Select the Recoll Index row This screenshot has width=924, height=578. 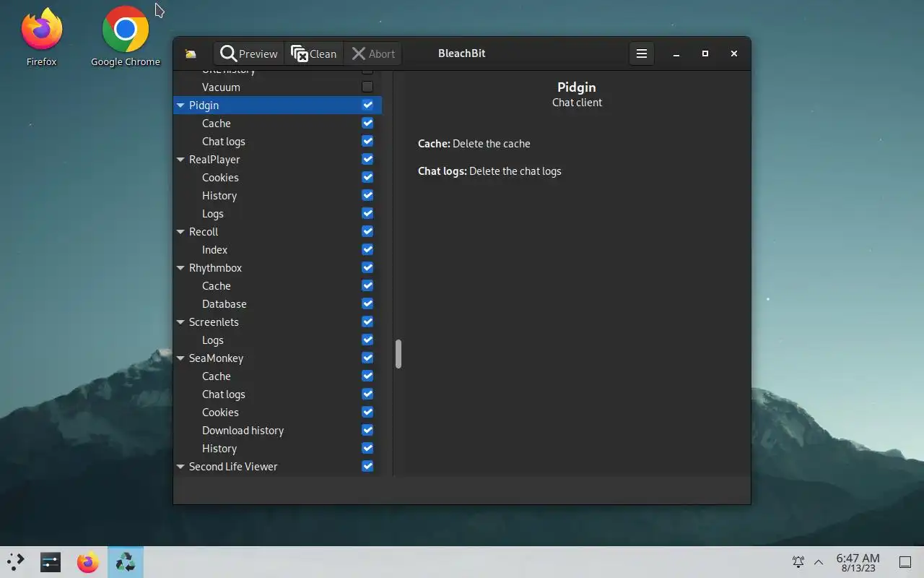point(277,249)
